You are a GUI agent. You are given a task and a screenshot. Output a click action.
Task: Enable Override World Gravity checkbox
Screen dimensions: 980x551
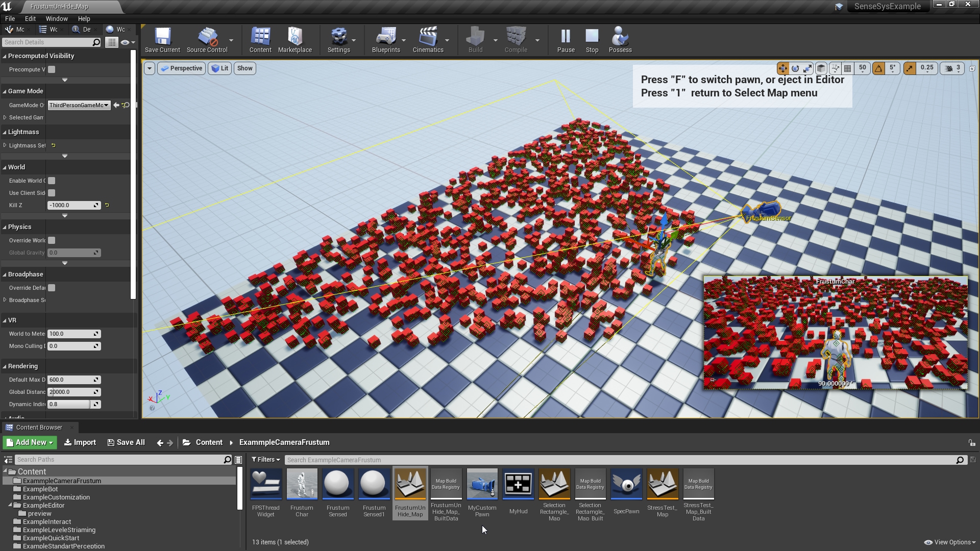pyautogui.click(x=52, y=240)
